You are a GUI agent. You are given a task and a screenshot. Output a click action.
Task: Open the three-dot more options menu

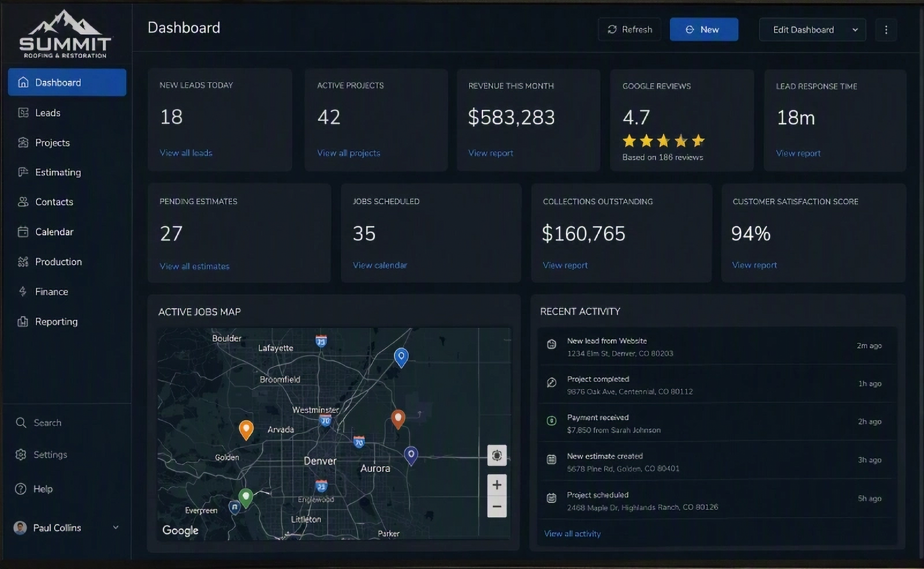click(x=886, y=30)
